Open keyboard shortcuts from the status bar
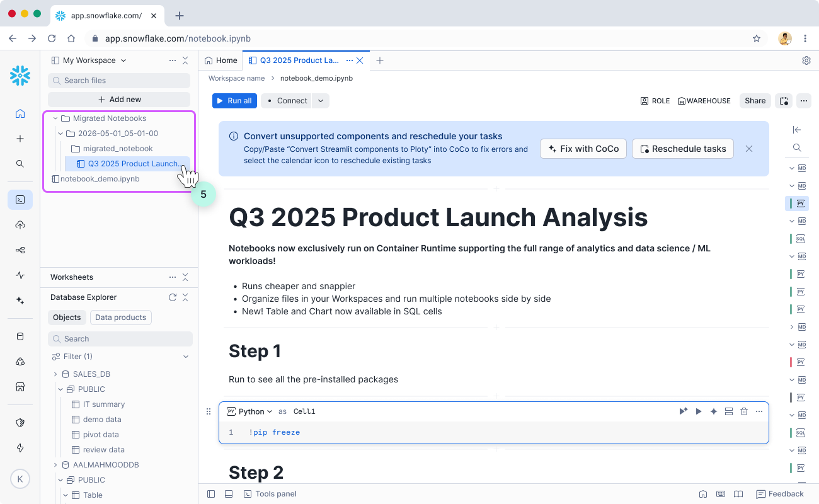The height and width of the screenshot is (504, 819). pos(721,494)
